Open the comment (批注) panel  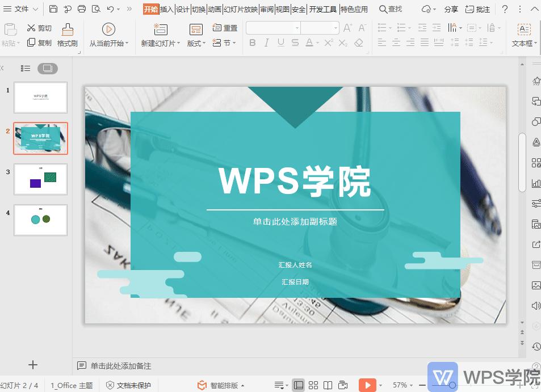coord(477,9)
